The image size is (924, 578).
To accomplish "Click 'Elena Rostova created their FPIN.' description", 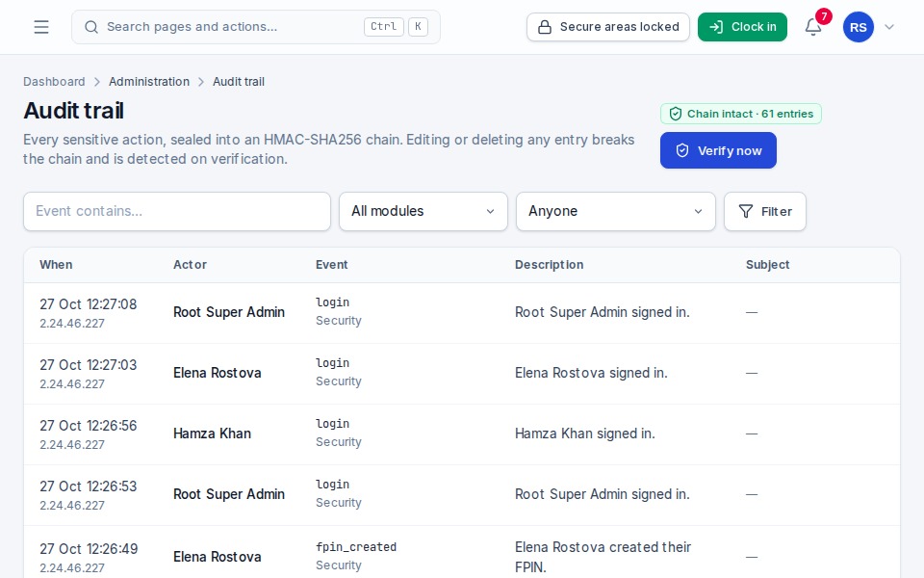I will pos(603,557).
